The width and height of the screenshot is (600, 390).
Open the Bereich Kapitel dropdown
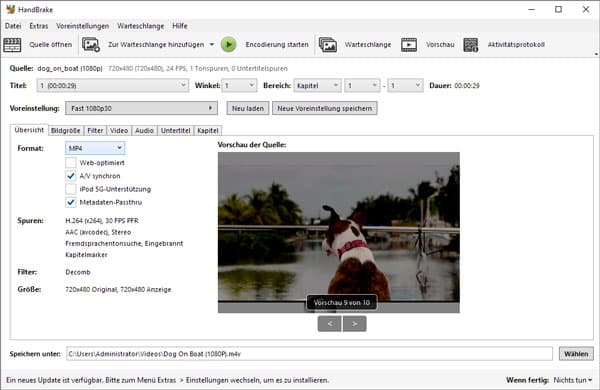point(317,85)
